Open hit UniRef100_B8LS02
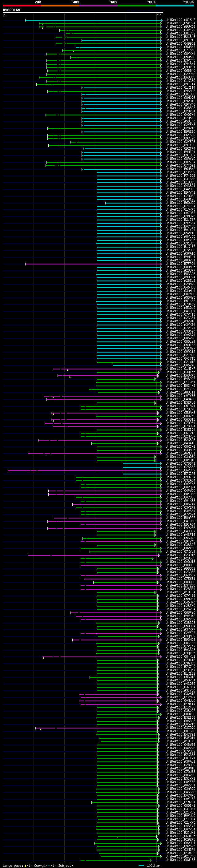Image resolution: width=197 pixels, height=868 pixels. point(180,33)
